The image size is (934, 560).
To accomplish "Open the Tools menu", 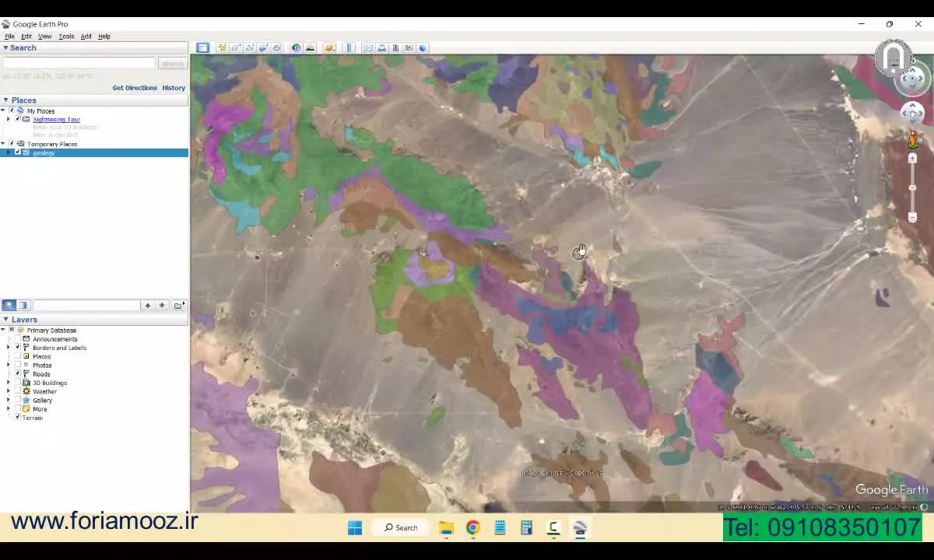I will click(x=66, y=37).
